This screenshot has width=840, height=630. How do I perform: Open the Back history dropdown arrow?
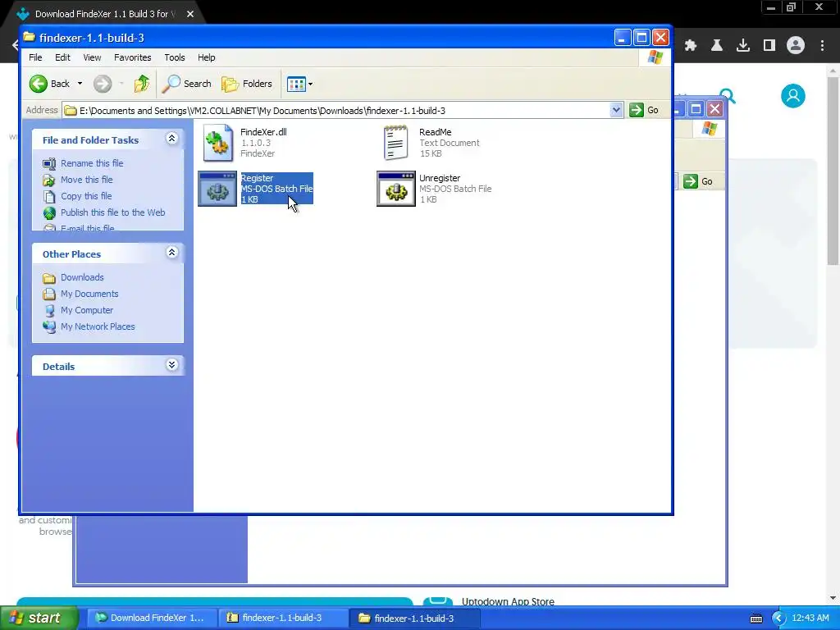click(x=80, y=84)
